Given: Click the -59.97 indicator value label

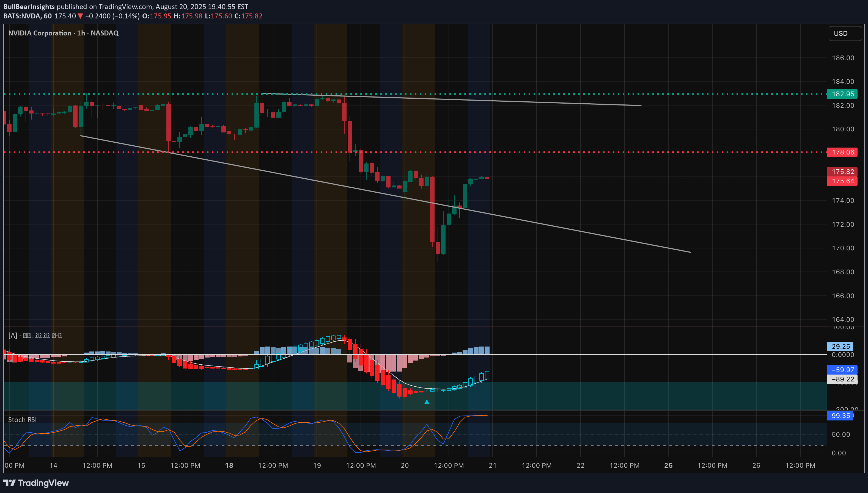Looking at the screenshot, I should (842, 370).
